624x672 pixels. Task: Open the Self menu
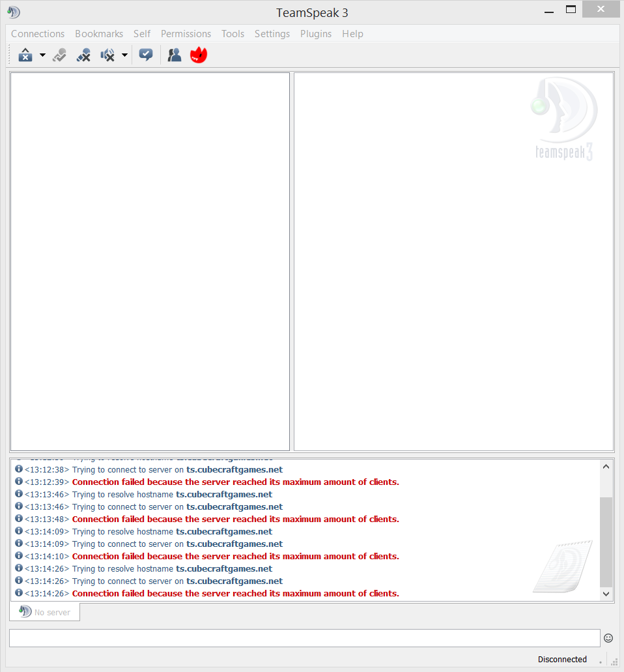(x=142, y=34)
